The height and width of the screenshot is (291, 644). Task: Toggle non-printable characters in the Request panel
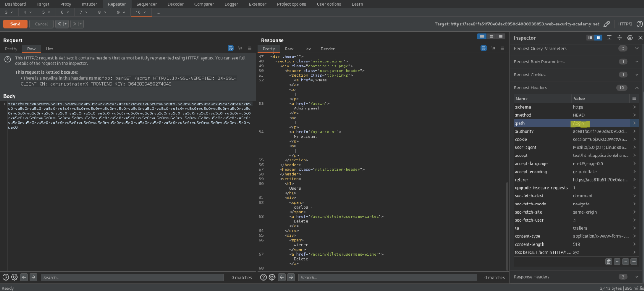tap(240, 48)
